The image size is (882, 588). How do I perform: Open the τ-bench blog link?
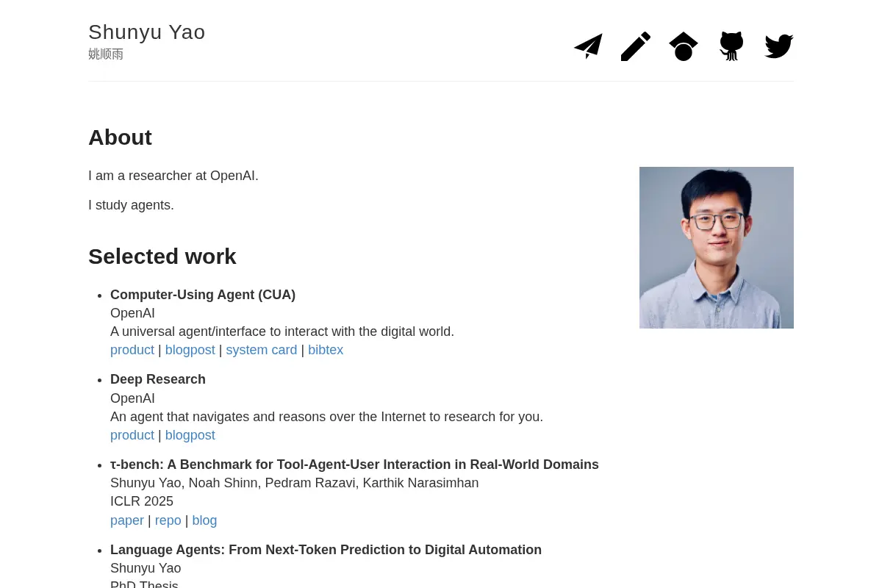[205, 520]
